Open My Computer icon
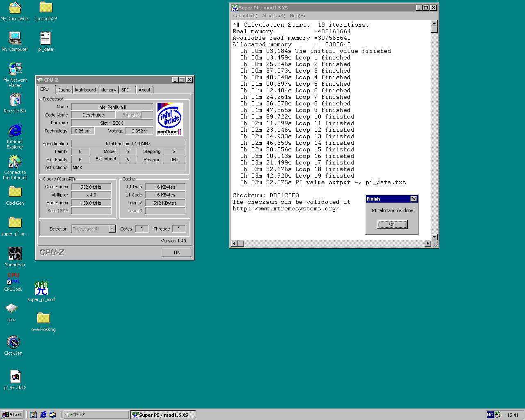525x420 pixels. [x=15, y=41]
